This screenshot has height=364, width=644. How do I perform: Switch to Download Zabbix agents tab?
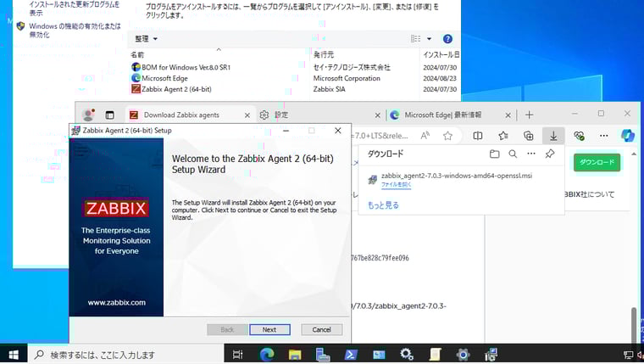181,115
